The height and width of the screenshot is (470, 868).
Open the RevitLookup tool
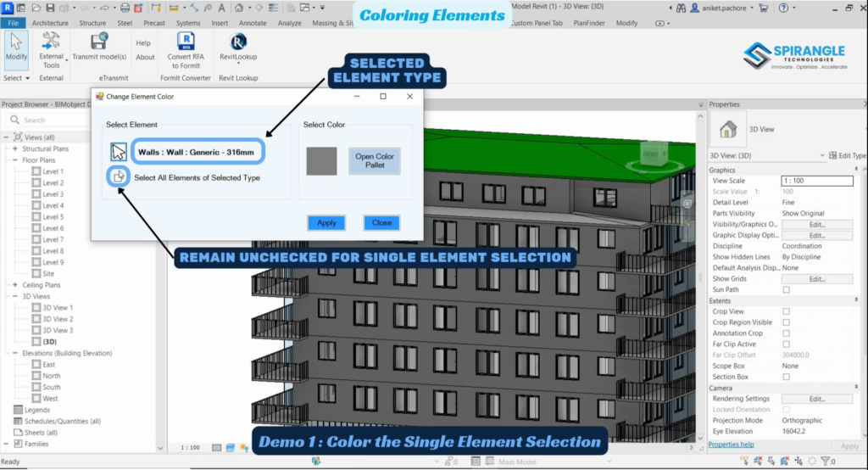pos(238,48)
